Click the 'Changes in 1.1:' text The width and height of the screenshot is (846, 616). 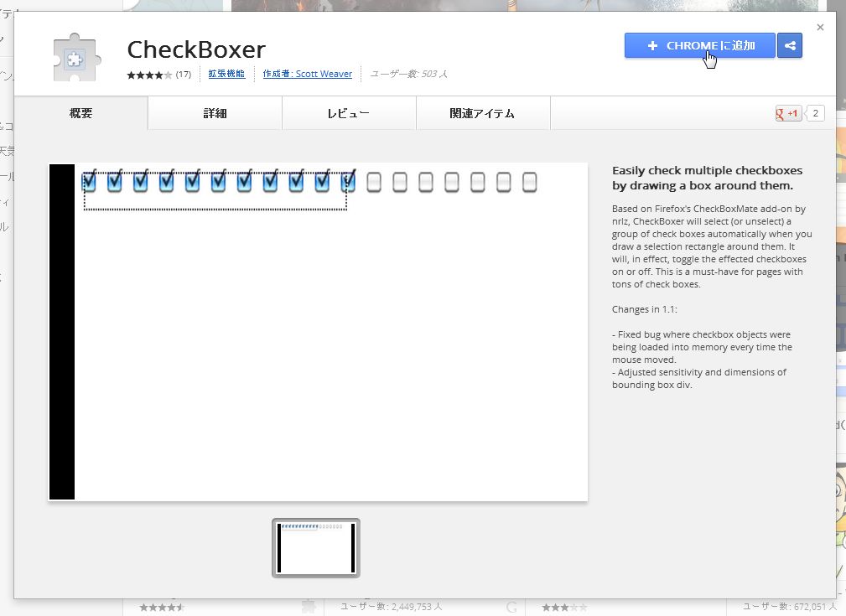click(644, 309)
